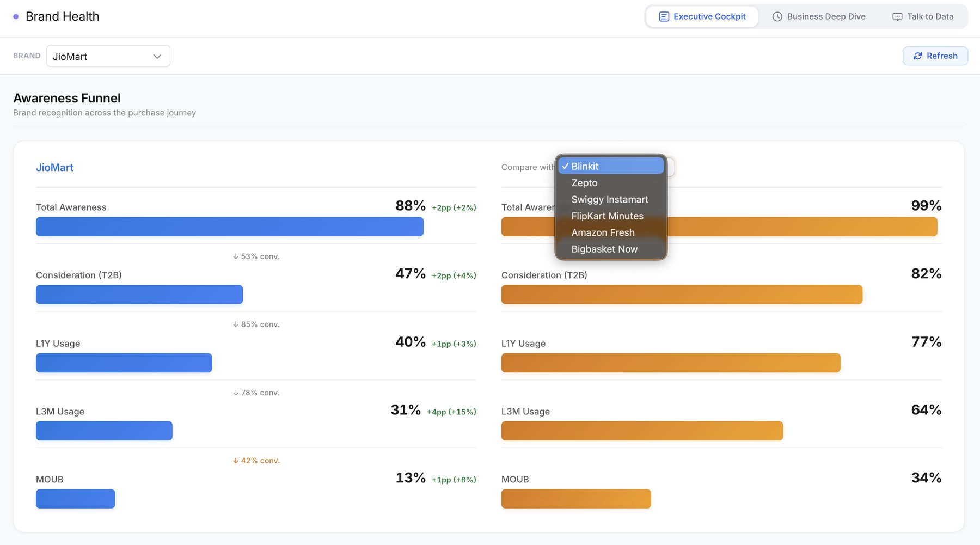Click the JioMart funnel heading
This screenshot has height=545, width=980.
[54, 168]
